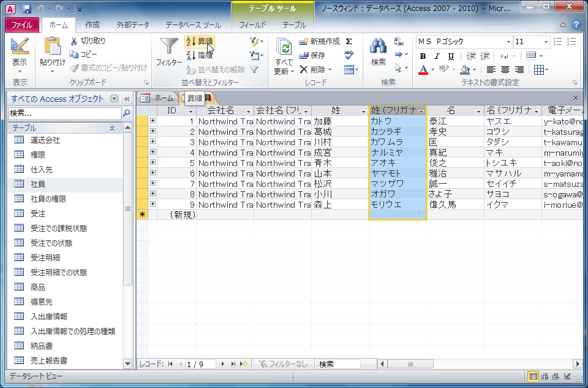Close the open table with X
This screenshot has width=588, height=388.
click(576, 98)
